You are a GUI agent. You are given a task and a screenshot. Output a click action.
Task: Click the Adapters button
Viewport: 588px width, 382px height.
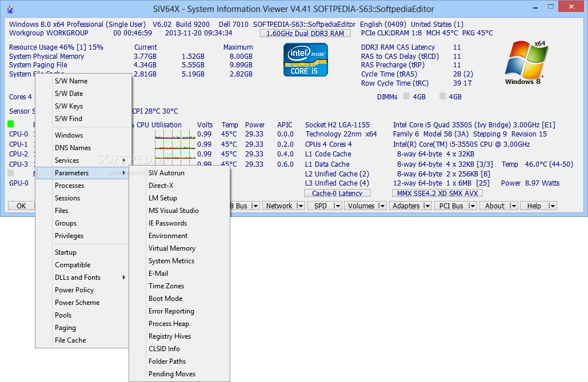406,206
